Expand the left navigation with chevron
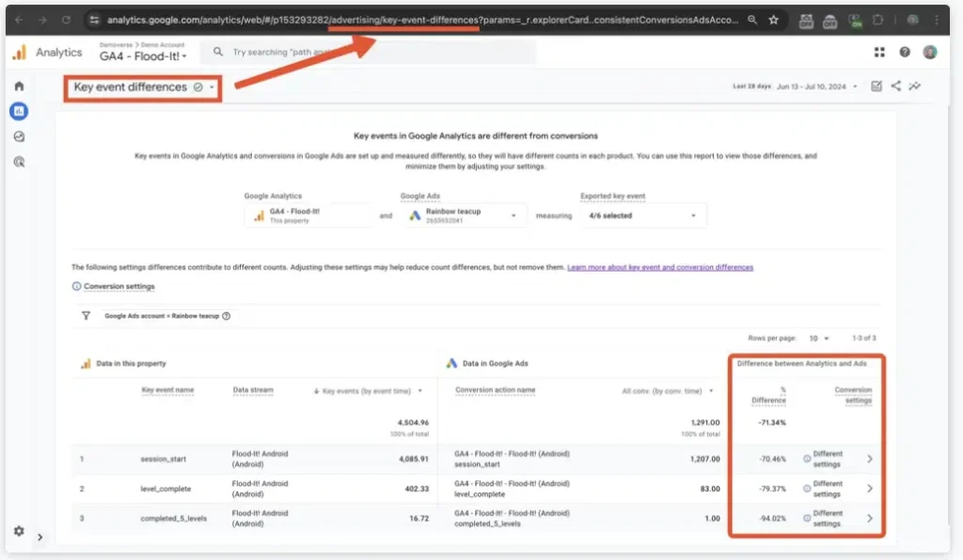Image resolution: width=963 pixels, height=560 pixels. (39, 537)
